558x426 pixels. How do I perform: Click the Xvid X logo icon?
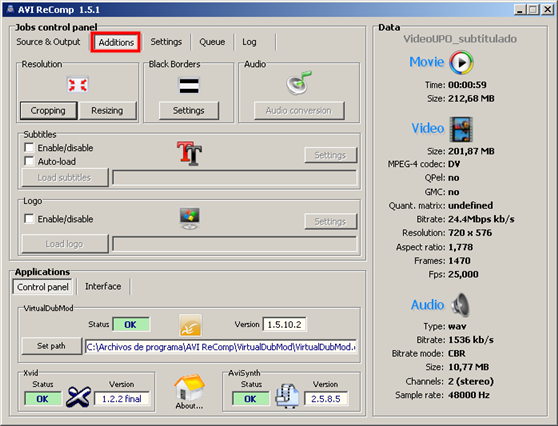point(78,396)
